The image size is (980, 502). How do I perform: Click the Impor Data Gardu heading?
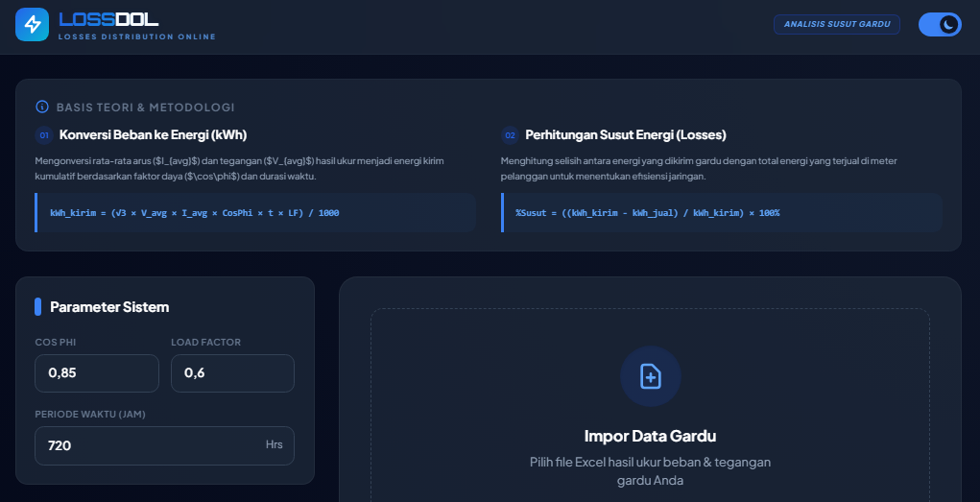(x=650, y=436)
